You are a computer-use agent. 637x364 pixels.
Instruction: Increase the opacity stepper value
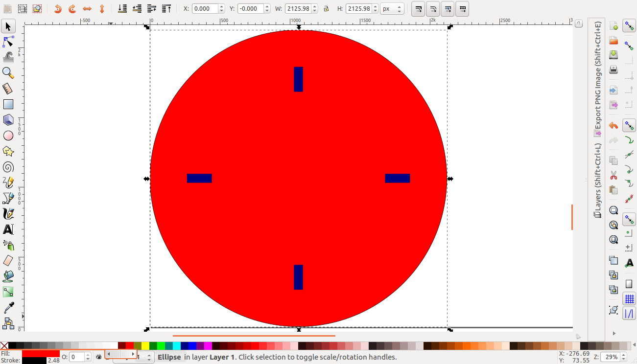[x=88, y=355]
